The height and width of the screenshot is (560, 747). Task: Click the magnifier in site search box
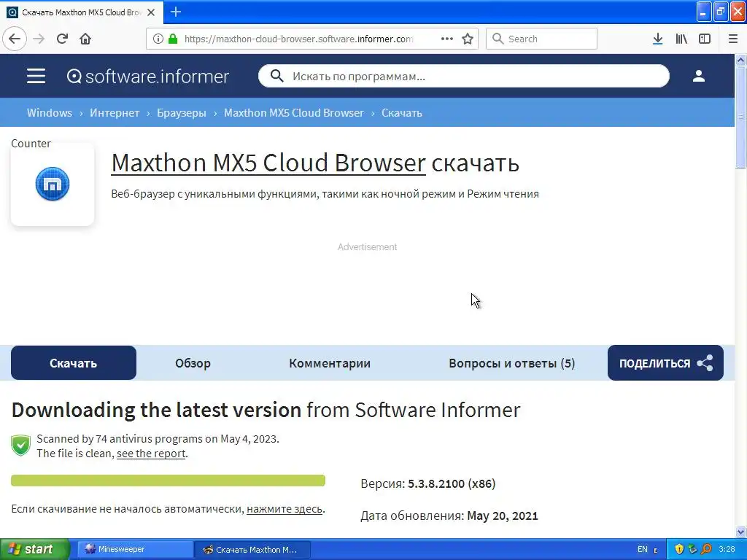point(276,76)
